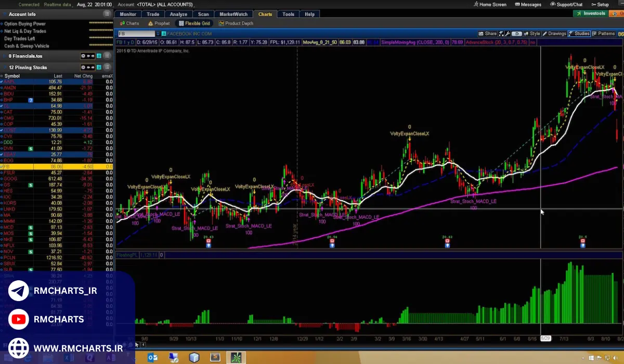Screen dimensions: 624x364
Task: Switch to the Analyze tab
Action: point(178,14)
